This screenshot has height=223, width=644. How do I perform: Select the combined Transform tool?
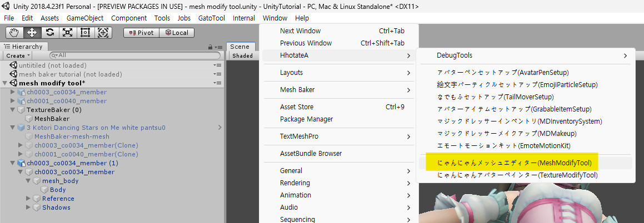click(103, 33)
